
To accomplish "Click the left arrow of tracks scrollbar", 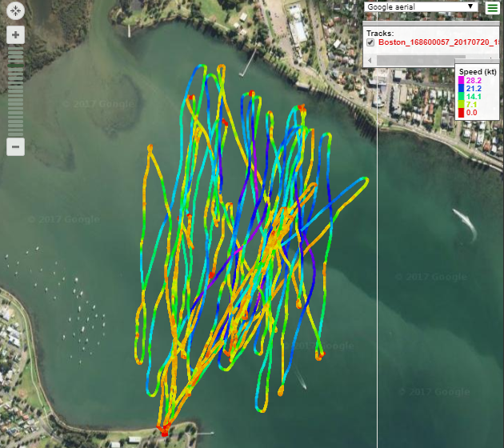I will [x=368, y=60].
